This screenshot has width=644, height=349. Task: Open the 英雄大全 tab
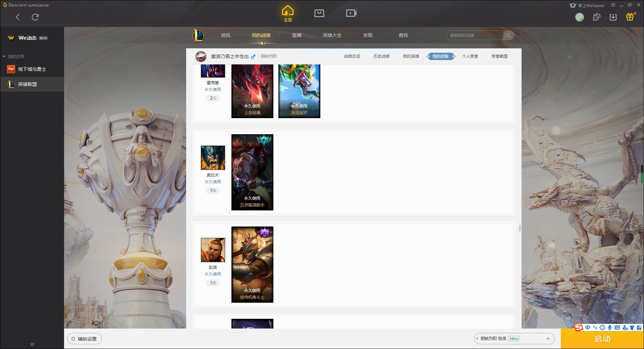pyautogui.click(x=332, y=35)
